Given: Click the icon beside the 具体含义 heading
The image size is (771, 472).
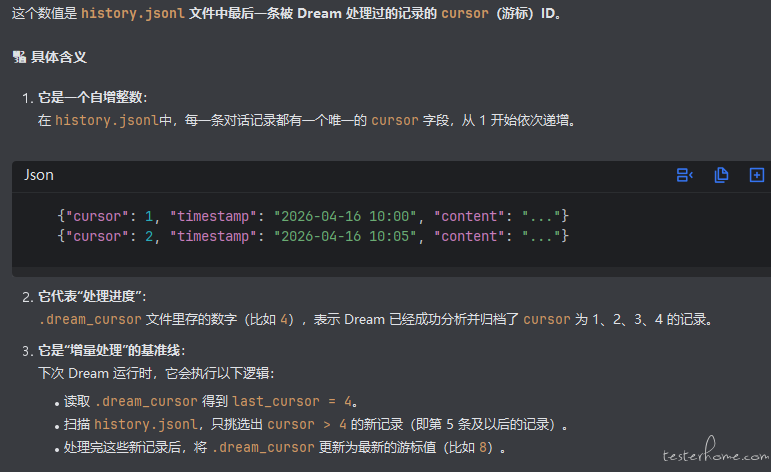Looking at the screenshot, I should (19, 58).
